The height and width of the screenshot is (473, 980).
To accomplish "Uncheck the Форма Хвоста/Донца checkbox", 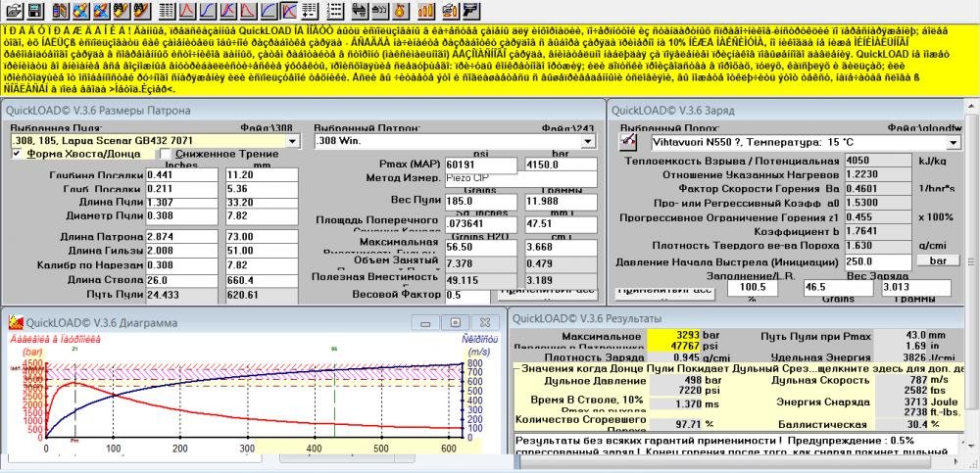I will [x=17, y=154].
